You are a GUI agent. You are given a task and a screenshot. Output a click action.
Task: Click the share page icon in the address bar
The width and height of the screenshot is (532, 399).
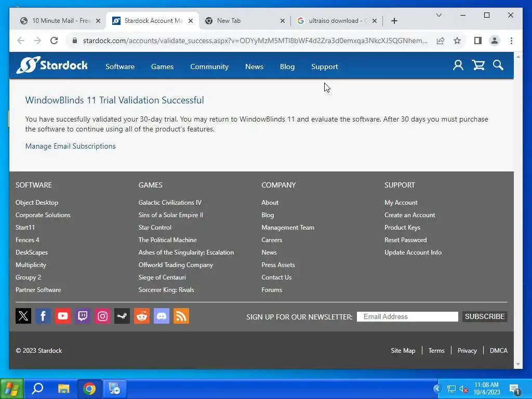coord(441,41)
